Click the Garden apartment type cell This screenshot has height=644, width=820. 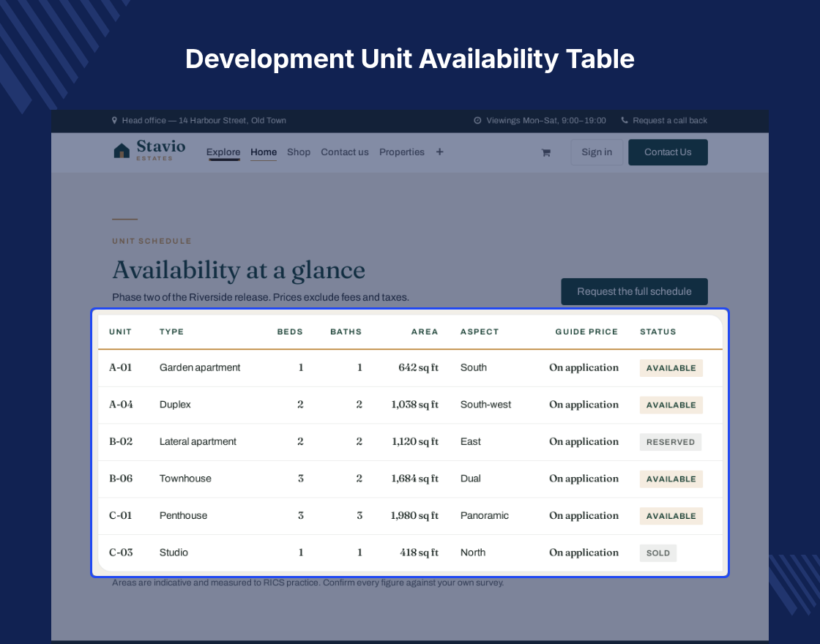click(200, 367)
